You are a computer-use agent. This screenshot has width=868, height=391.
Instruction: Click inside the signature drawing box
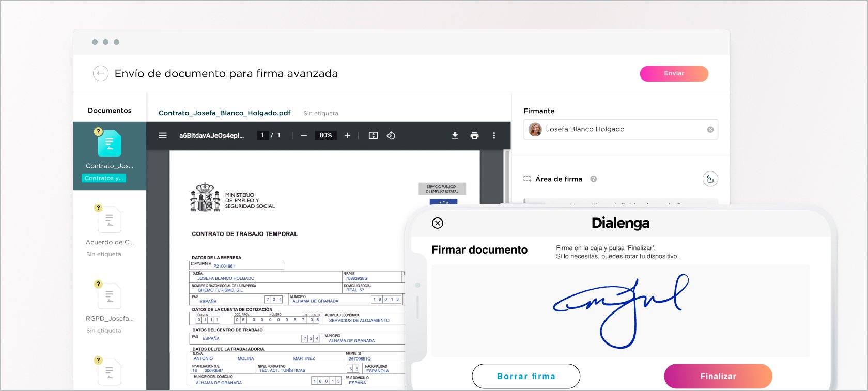click(621, 311)
